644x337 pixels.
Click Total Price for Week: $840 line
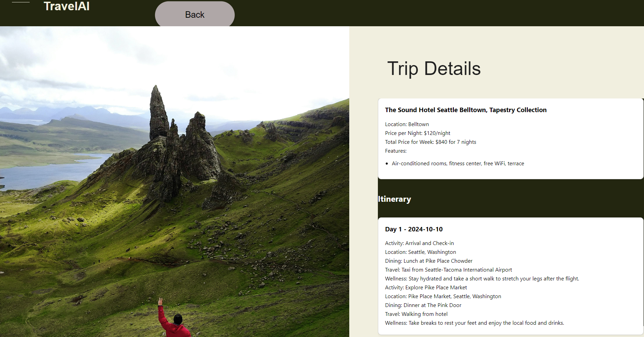(x=430, y=142)
